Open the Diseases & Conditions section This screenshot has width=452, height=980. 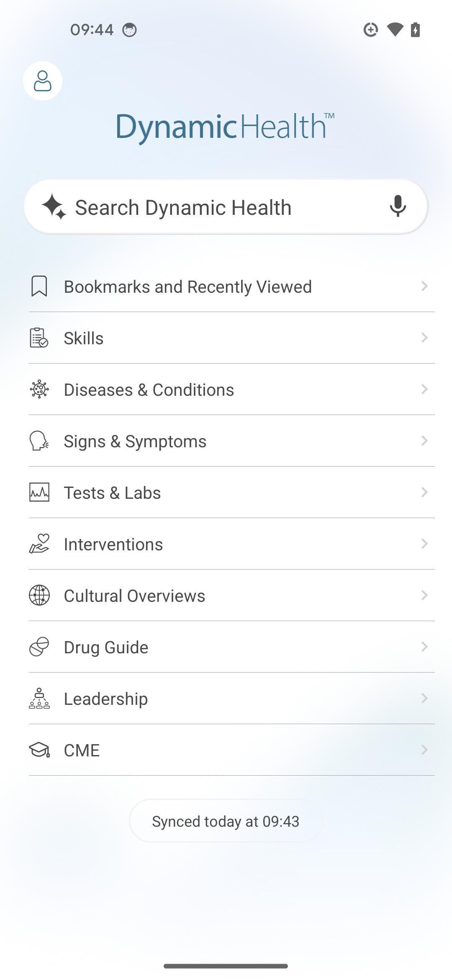coord(149,390)
